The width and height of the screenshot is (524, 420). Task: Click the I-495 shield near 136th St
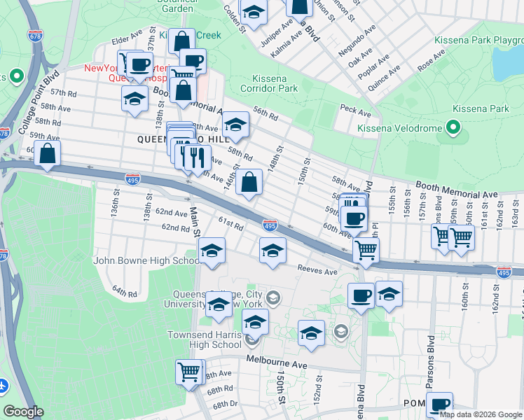[x=132, y=180]
